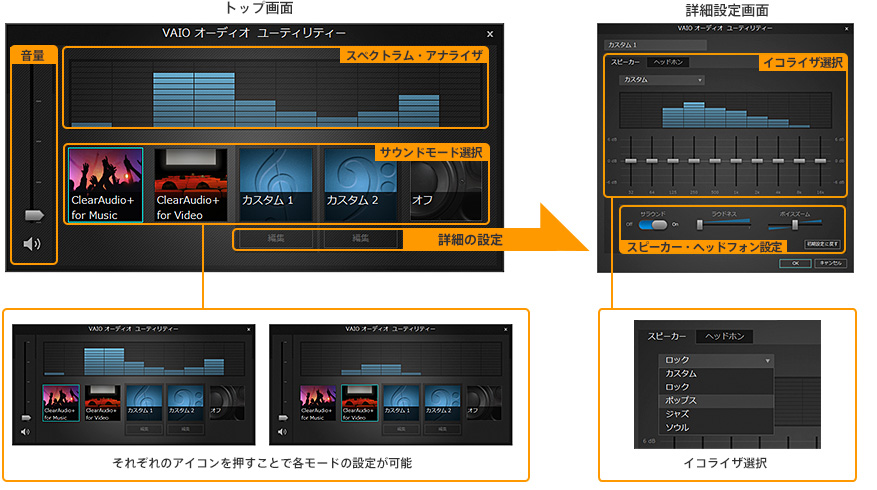The image size is (877, 490).
Task: Select ヘッドホン tab in the equalizer close-up
Action: (725, 336)
